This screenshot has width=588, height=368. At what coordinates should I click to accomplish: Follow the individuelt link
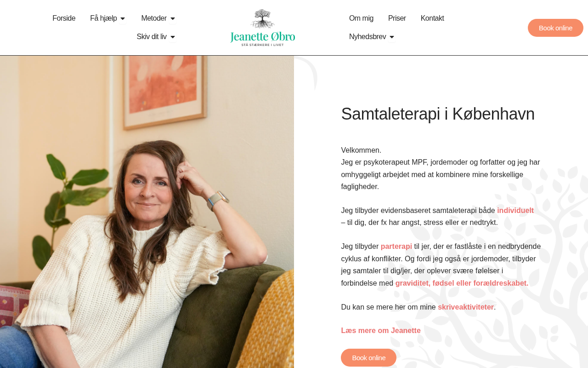click(515, 211)
